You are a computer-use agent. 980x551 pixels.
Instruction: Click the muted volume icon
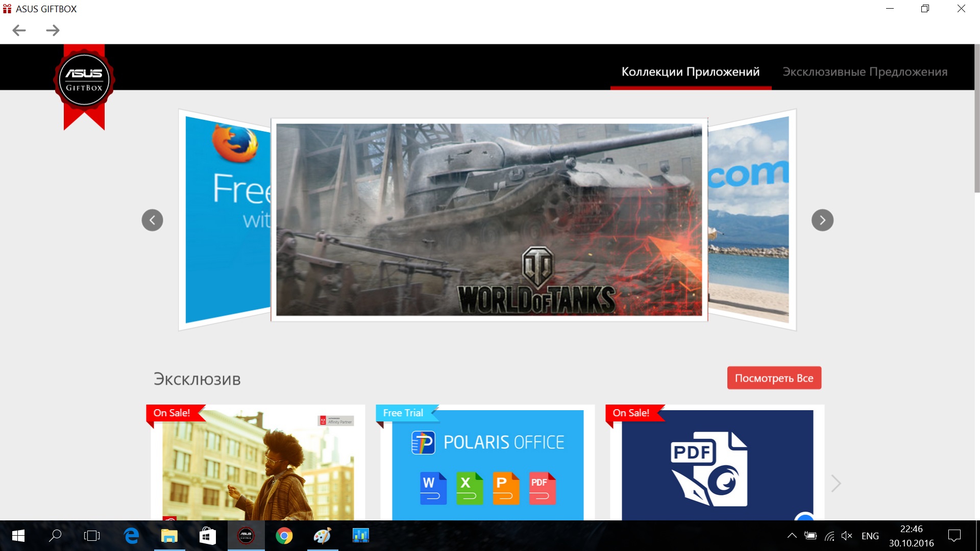click(847, 536)
